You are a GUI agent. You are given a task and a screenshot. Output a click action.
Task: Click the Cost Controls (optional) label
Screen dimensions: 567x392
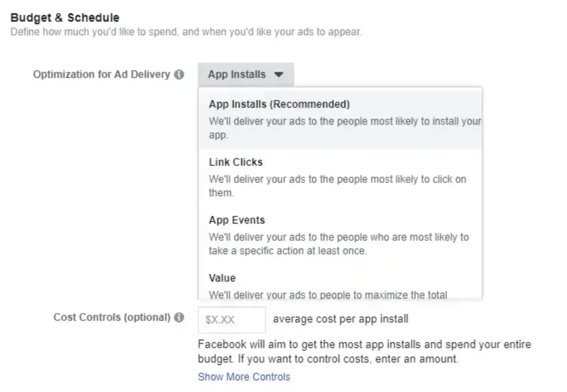tap(112, 317)
